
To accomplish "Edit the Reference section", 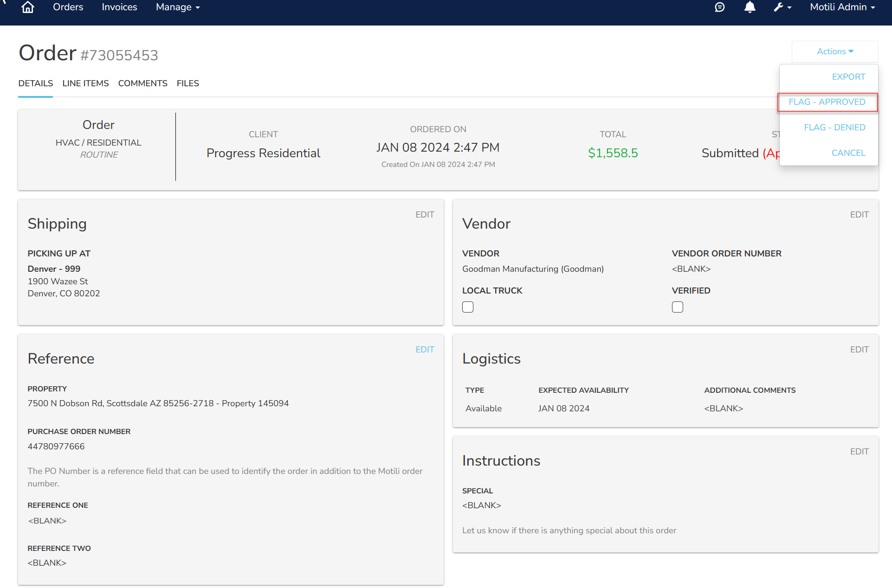I will click(425, 350).
